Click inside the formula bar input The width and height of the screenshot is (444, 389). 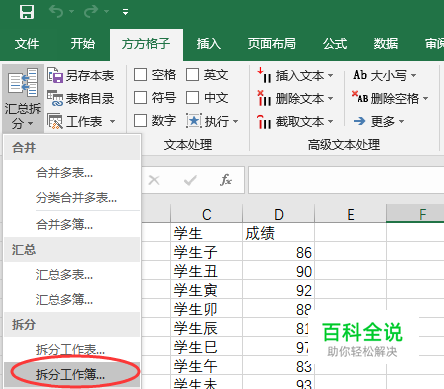tap(346, 180)
